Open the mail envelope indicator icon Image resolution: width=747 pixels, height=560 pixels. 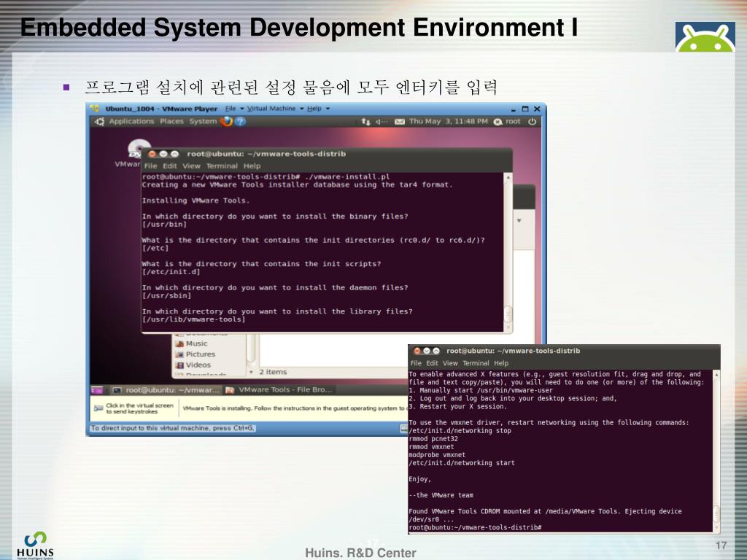pos(399,122)
